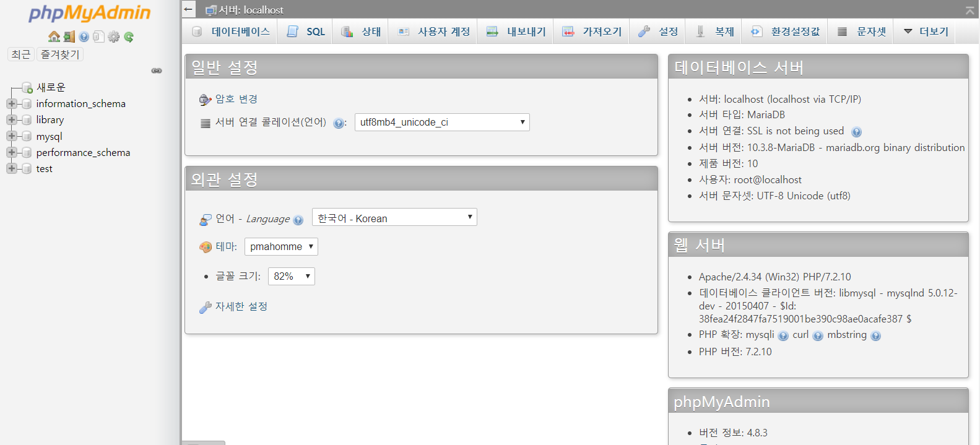The width and height of the screenshot is (980, 445).
Task: Expand performance_schema database tree node
Action: [12, 152]
